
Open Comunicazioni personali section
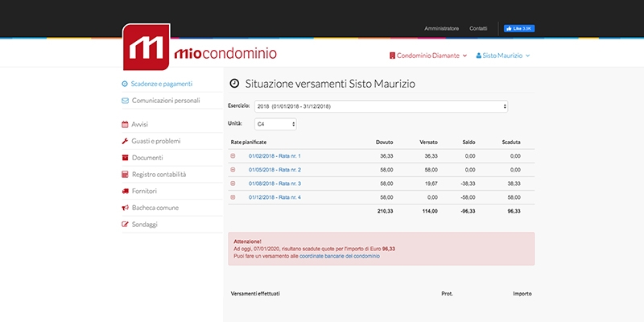click(166, 101)
